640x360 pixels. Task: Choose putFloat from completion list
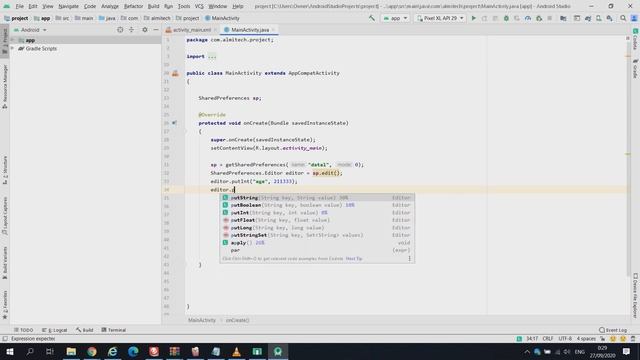coord(317,220)
